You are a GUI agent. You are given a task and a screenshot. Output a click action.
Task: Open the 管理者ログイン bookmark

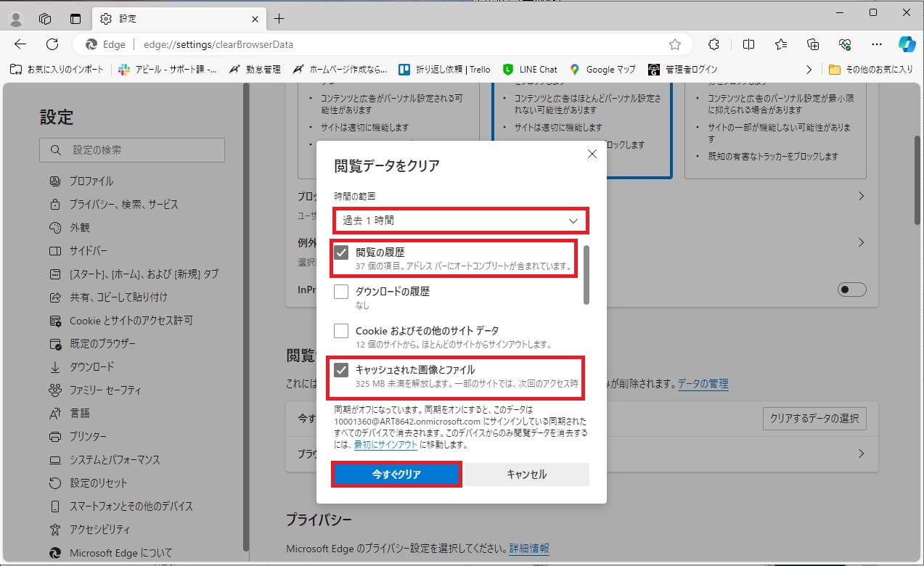click(x=682, y=70)
